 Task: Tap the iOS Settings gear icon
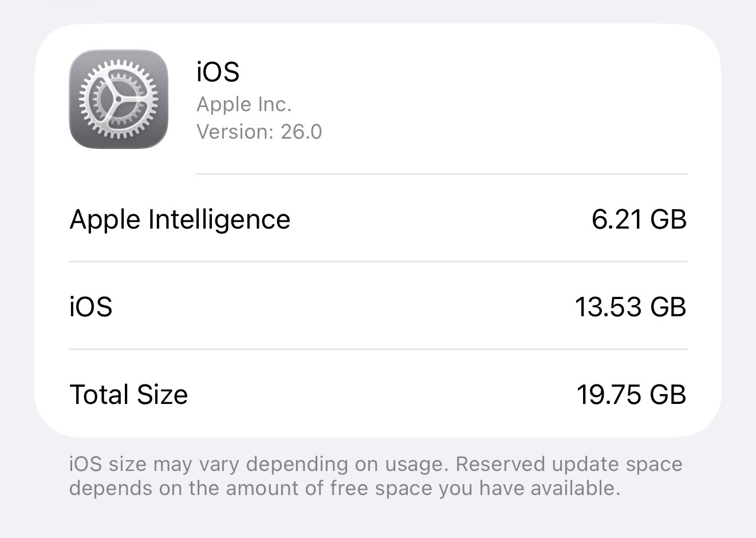coord(119,99)
